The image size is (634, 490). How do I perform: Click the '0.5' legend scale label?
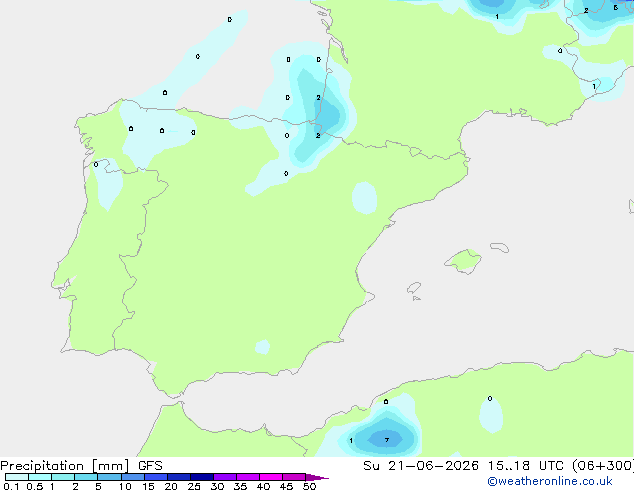pos(34,486)
